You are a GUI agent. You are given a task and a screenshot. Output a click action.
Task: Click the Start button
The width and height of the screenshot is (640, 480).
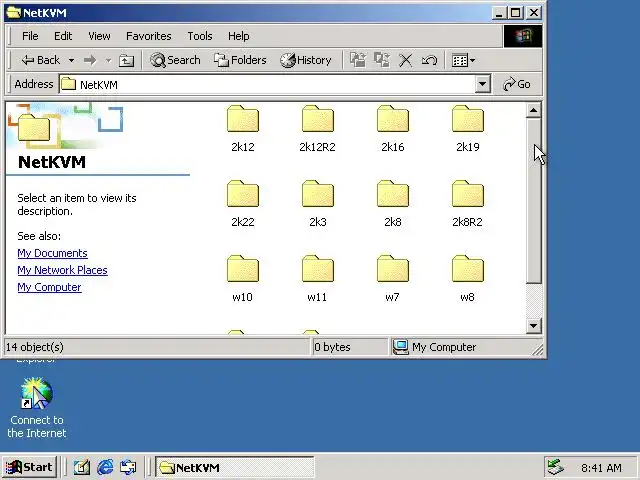(29, 467)
